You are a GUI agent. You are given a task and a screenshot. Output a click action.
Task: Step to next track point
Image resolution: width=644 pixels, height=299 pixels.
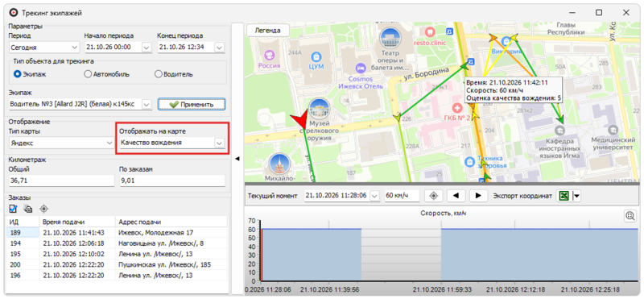[478, 196]
